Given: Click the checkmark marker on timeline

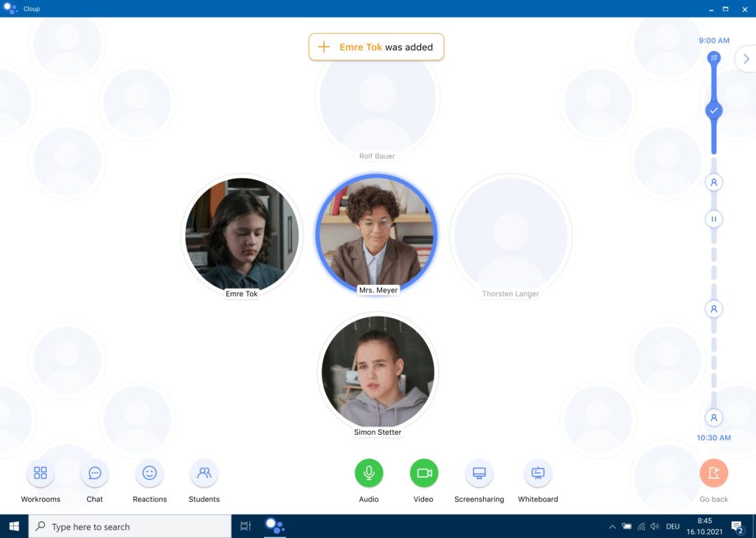Looking at the screenshot, I should pos(713,111).
